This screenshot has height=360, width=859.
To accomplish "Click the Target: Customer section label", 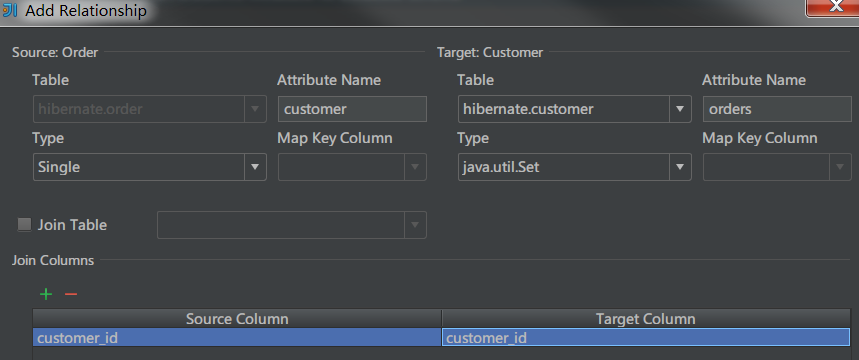I will pyautogui.click(x=490, y=53).
